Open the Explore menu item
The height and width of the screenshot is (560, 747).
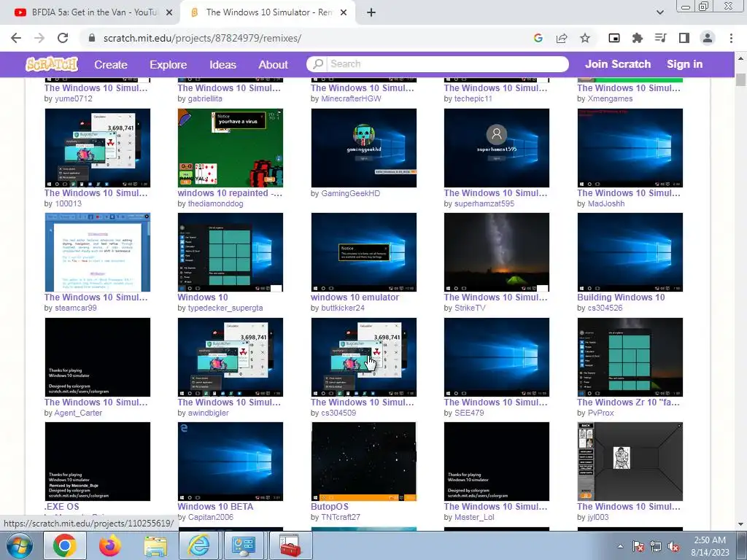pyautogui.click(x=169, y=64)
